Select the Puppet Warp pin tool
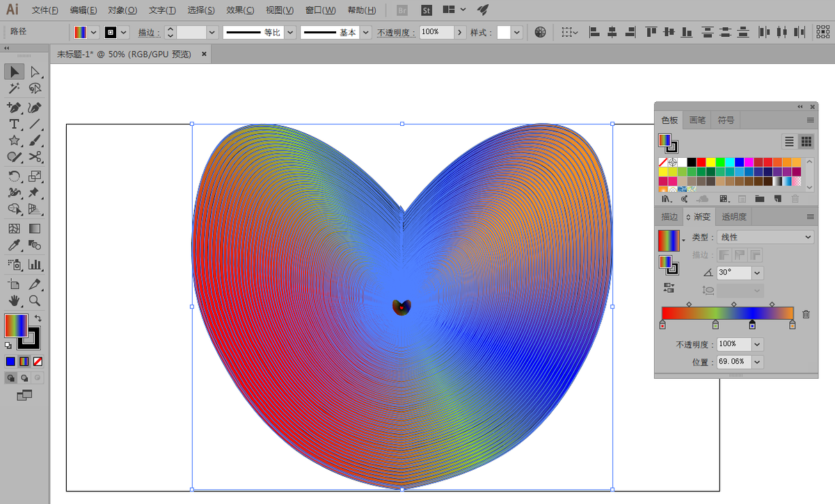Viewport: 835px width, 504px height. tap(35, 193)
